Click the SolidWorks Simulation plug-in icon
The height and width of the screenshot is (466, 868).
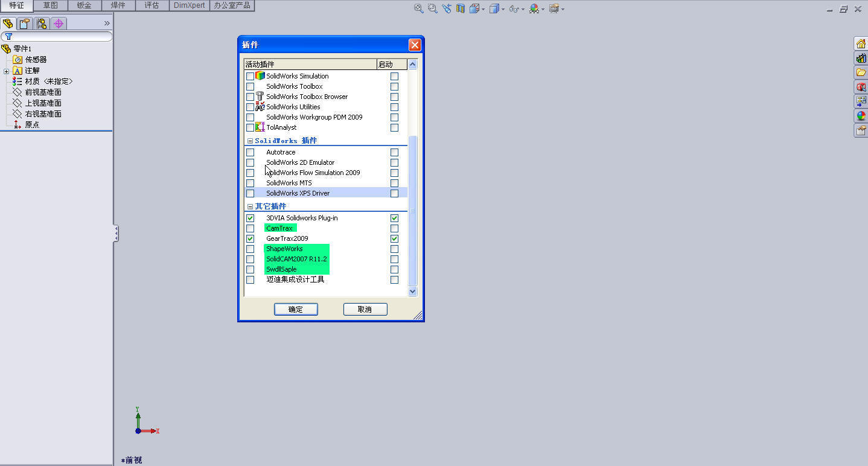(x=260, y=75)
